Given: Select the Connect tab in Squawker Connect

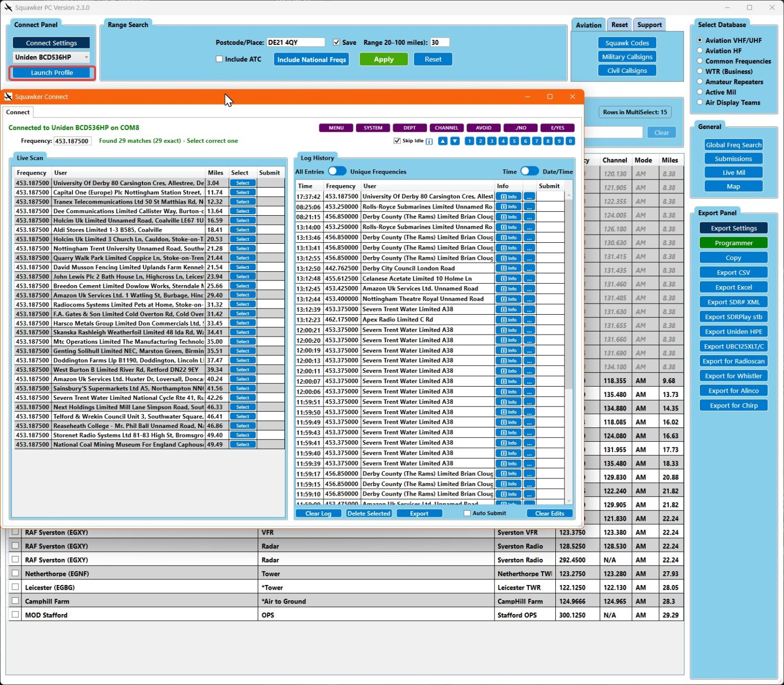Looking at the screenshot, I should pos(18,112).
